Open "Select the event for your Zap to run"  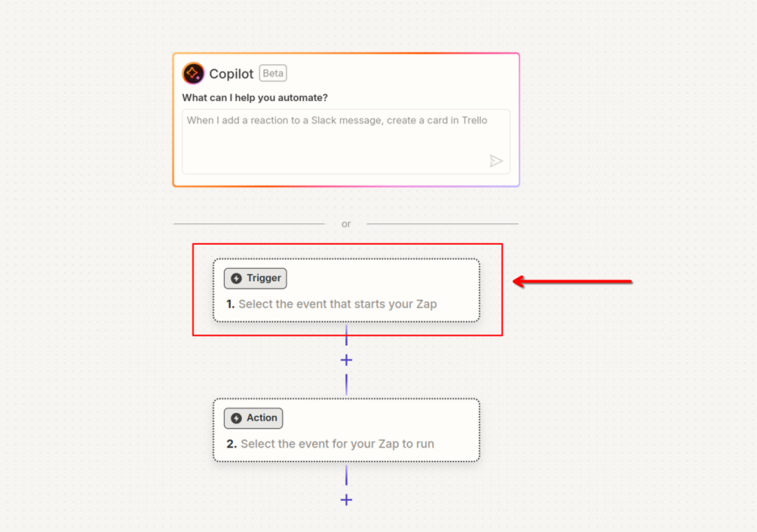pyautogui.click(x=337, y=444)
